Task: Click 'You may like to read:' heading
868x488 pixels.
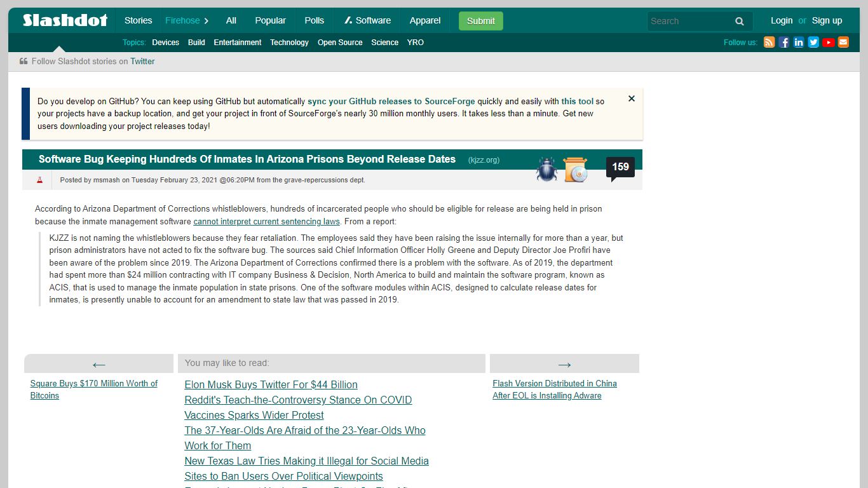Action: click(227, 363)
